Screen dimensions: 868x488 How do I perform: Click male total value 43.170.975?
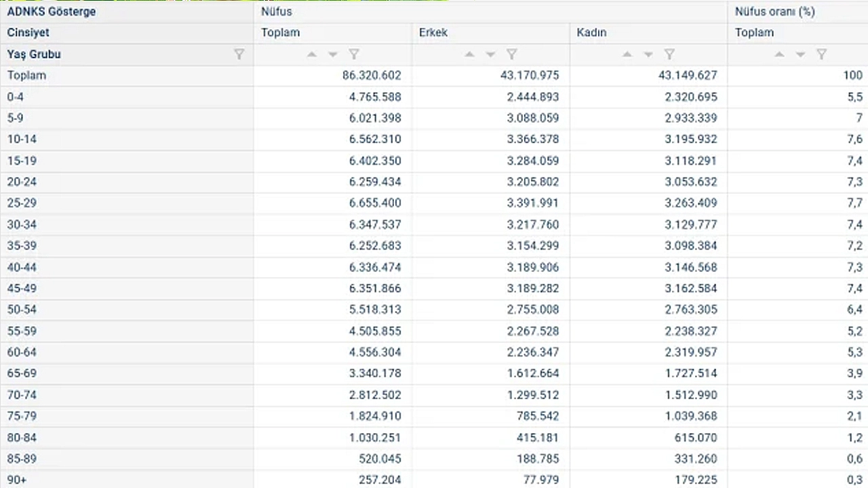530,75
